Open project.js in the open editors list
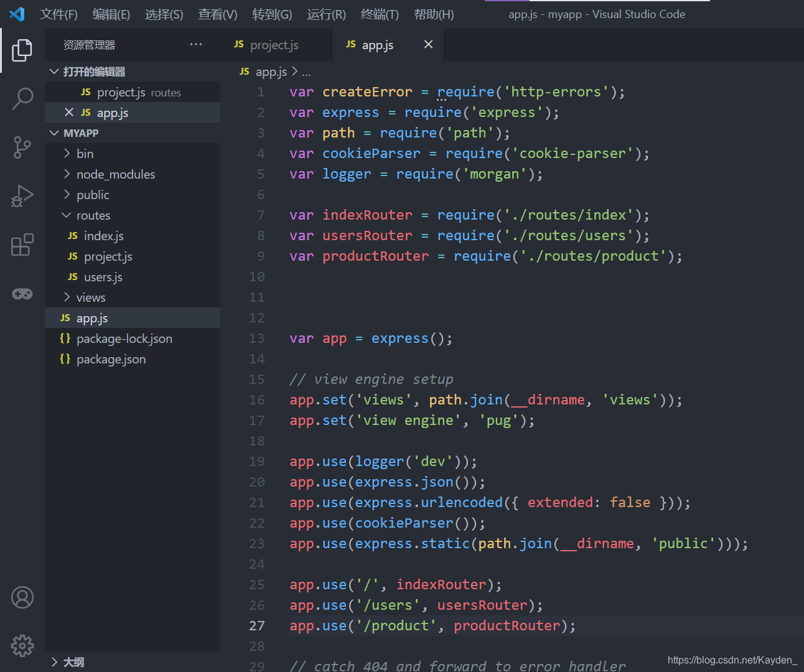The width and height of the screenshot is (804, 672). click(x=133, y=92)
